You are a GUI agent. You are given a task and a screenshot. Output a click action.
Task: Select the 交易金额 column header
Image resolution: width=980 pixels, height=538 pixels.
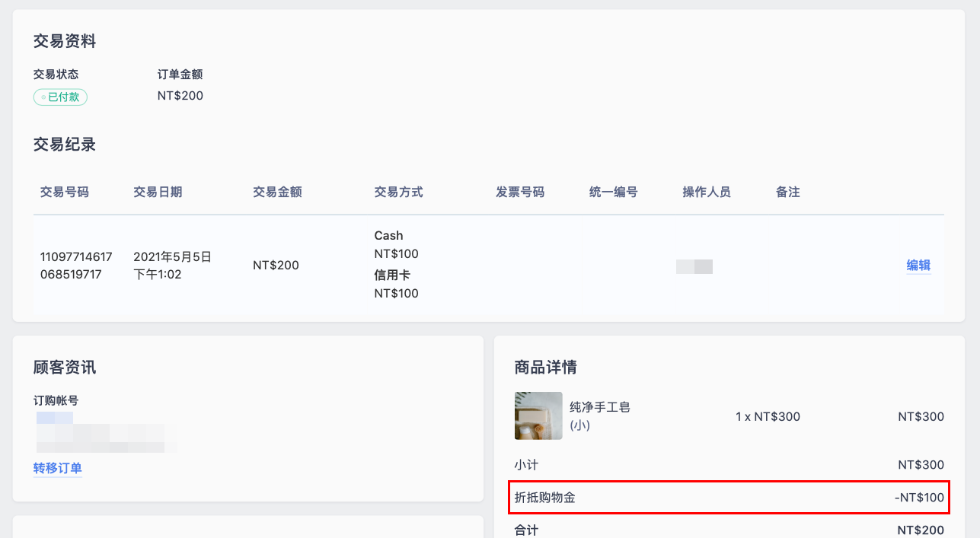click(277, 192)
